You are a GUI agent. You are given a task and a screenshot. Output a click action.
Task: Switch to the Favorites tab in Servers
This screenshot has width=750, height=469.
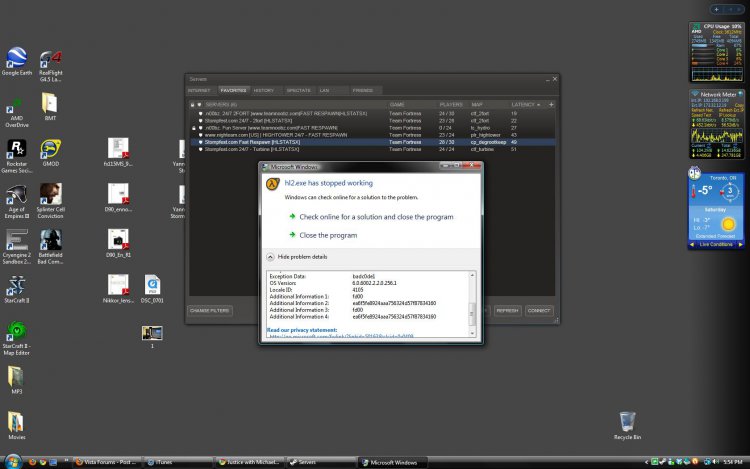[233, 90]
